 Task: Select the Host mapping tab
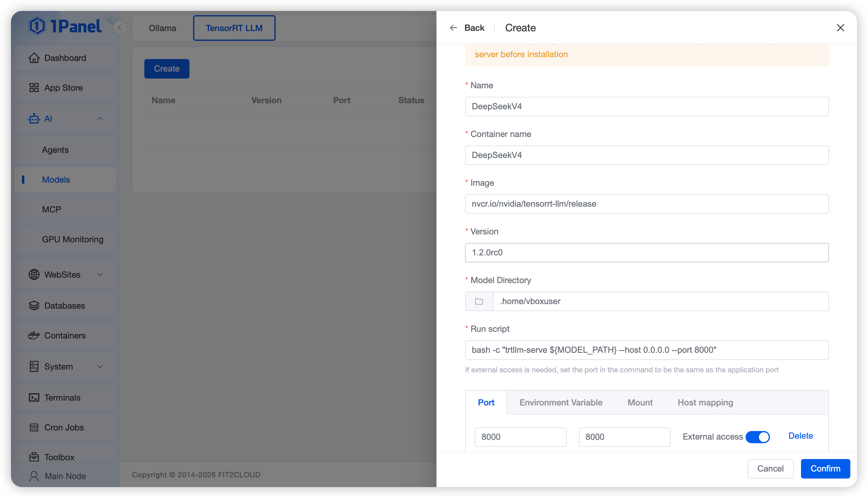click(705, 403)
